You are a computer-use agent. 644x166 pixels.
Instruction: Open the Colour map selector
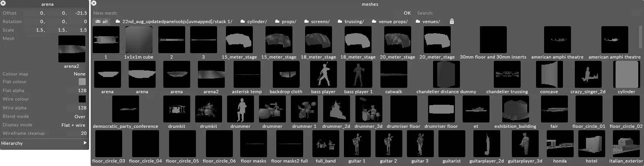(80, 74)
